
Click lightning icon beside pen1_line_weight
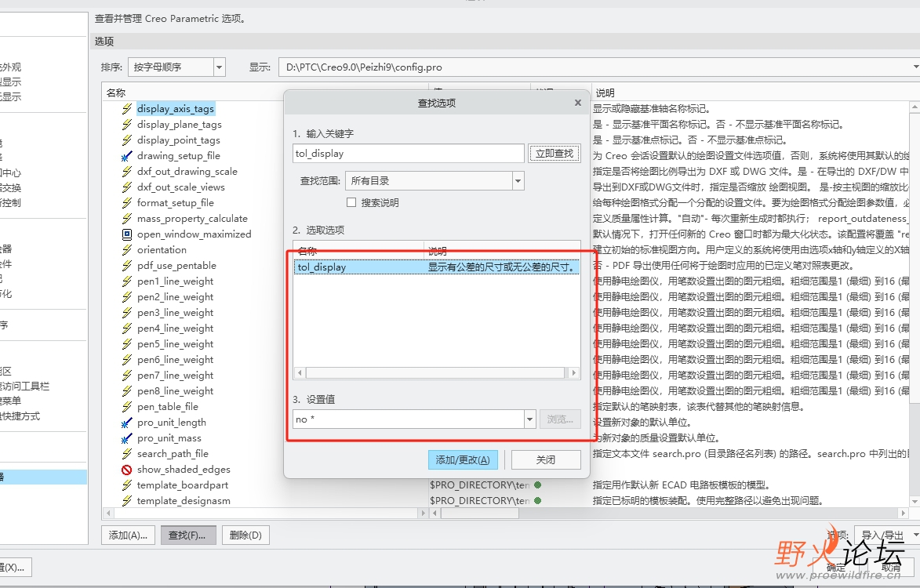(127, 281)
